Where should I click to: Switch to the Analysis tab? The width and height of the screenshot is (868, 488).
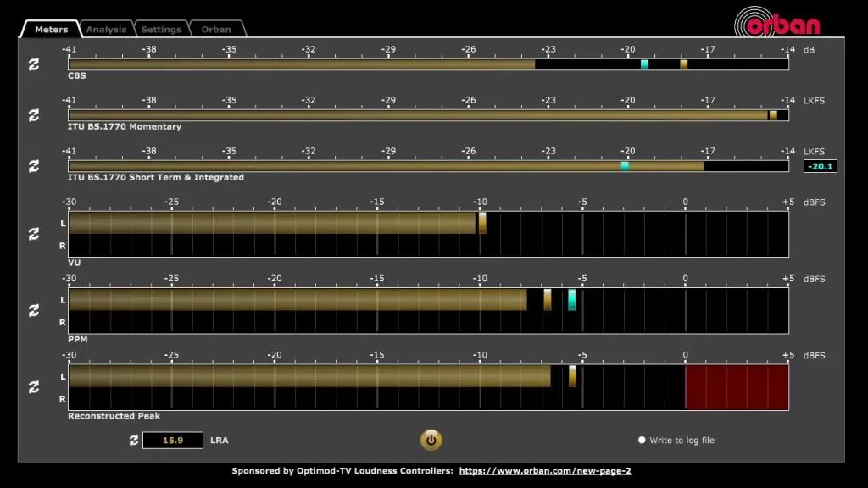(106, 29)
